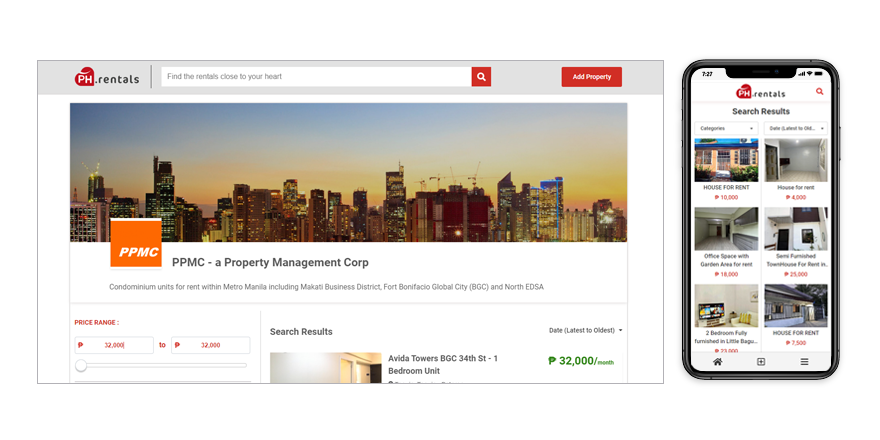Viewport: 880px width, 440px height.
Task: Tap the HOUSE FOR RENT ₱ 7,500 photo
Action: click(795, 306)
